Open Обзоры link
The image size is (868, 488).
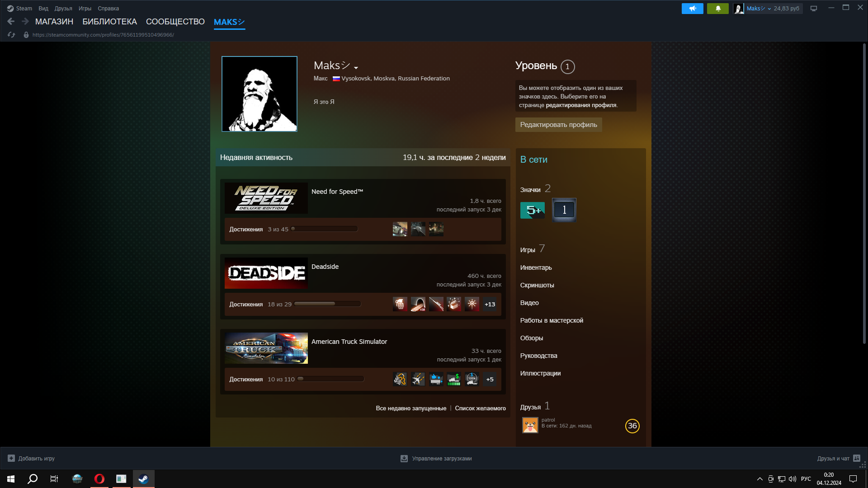point(532,338)
